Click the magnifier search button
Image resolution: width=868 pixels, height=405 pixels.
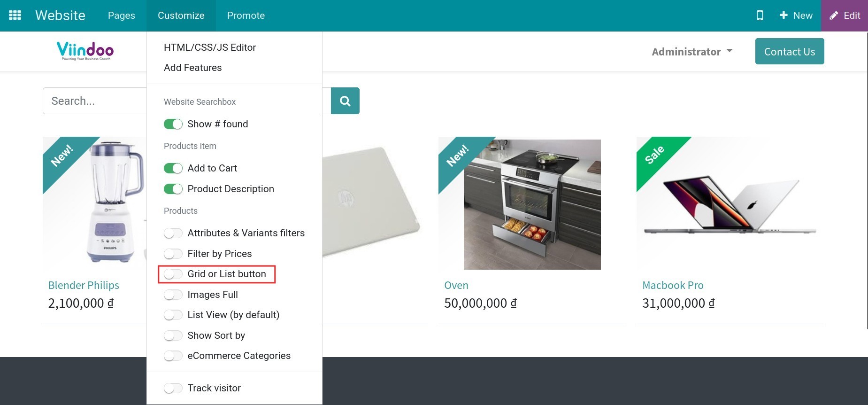tap(345, 101)
